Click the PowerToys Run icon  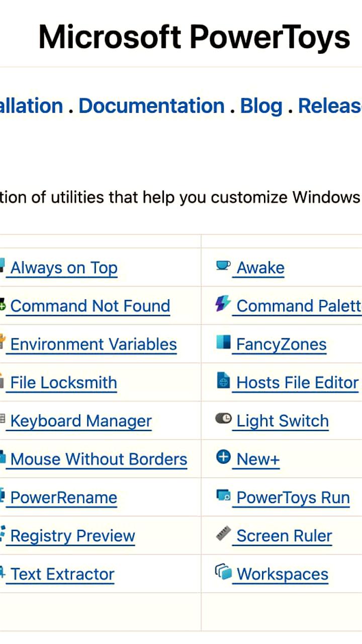click(x=223, y=495)
